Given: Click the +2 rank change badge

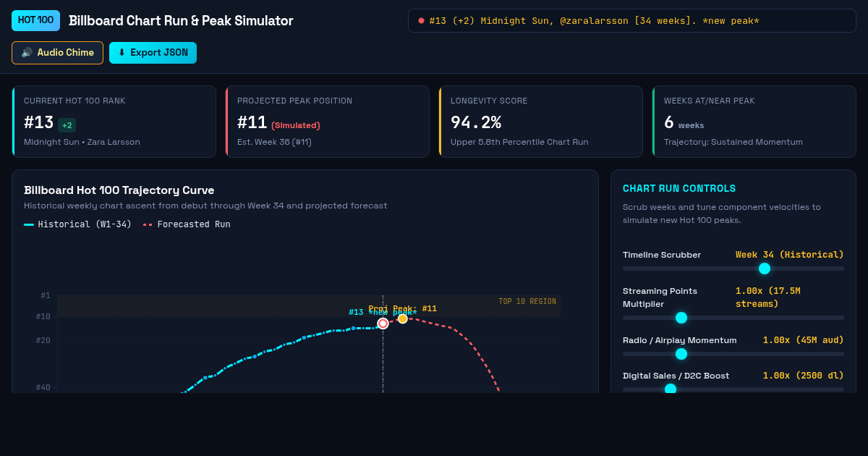Looking at the screenshot, I should 67,125.
